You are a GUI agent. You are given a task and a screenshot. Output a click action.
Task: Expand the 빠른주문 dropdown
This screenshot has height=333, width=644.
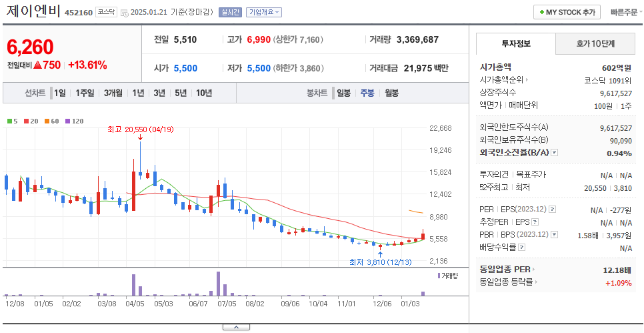click(x=626, y=12)
